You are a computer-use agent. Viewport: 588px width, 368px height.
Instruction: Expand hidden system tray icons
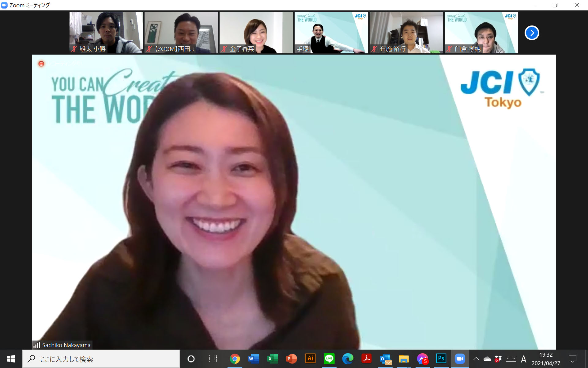476,358
